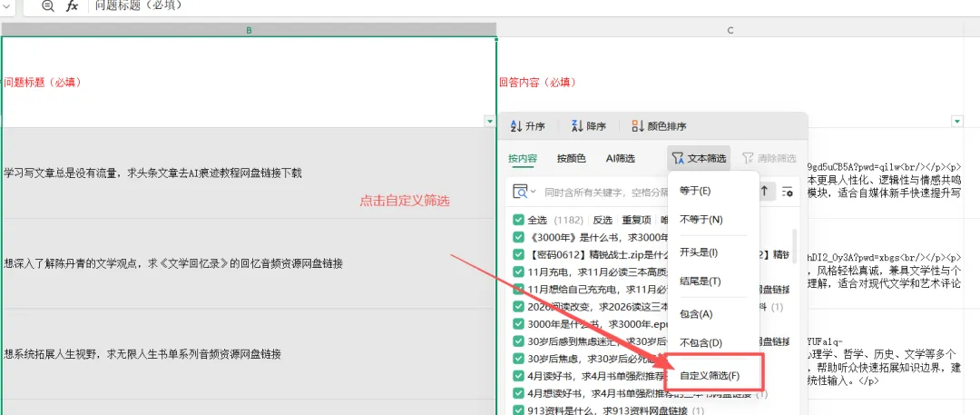Switch to the AI筛选 tab
The height and width of the screenshot is (415, 980).
(620, 158)
